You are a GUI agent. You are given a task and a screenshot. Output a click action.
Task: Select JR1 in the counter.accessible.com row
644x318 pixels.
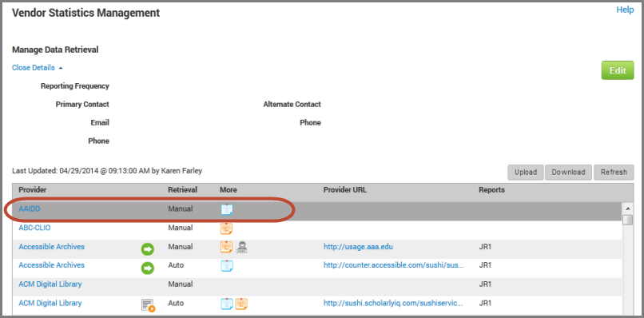coord(485,265)
